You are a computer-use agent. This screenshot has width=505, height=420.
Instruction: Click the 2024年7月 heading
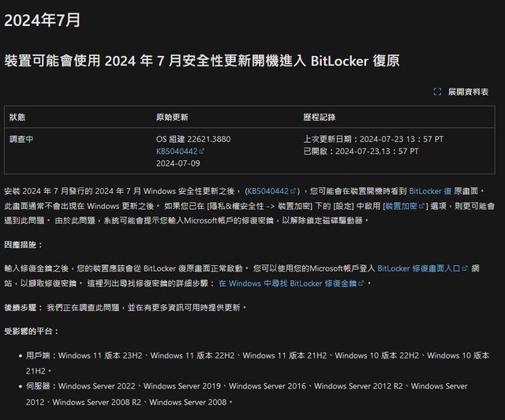(42, 21)
